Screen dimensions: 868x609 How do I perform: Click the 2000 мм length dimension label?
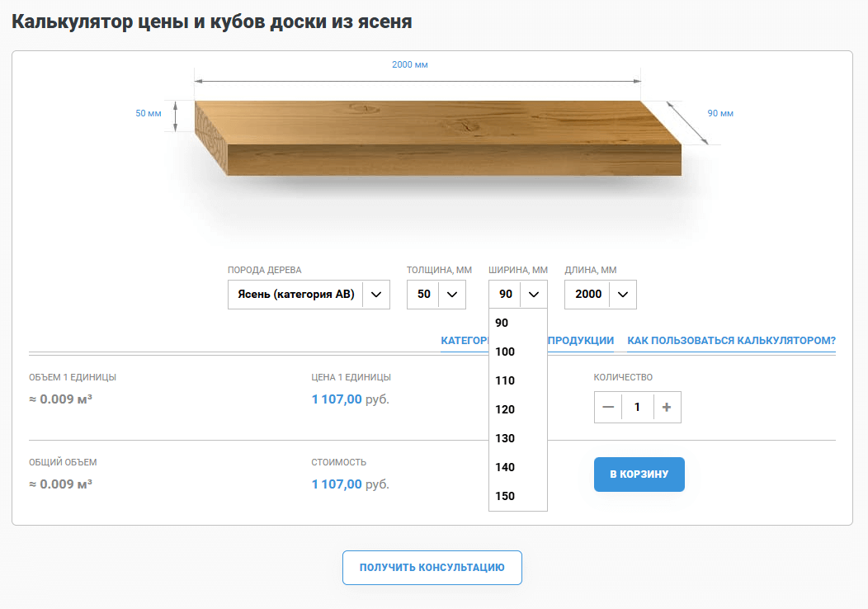(410, 64)
